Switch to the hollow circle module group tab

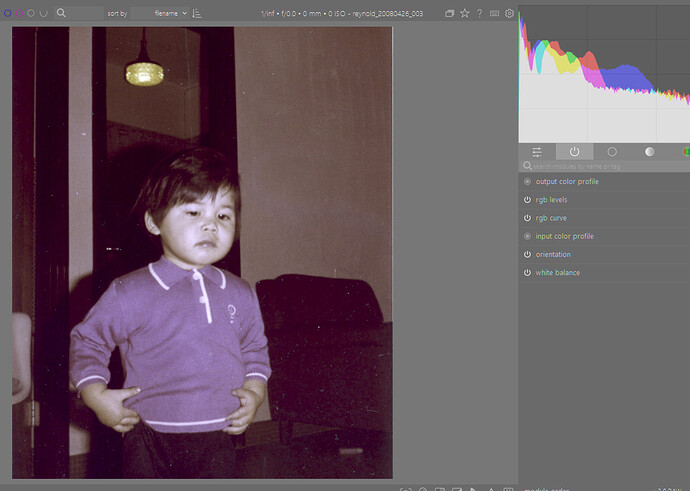tap(612, 152)
